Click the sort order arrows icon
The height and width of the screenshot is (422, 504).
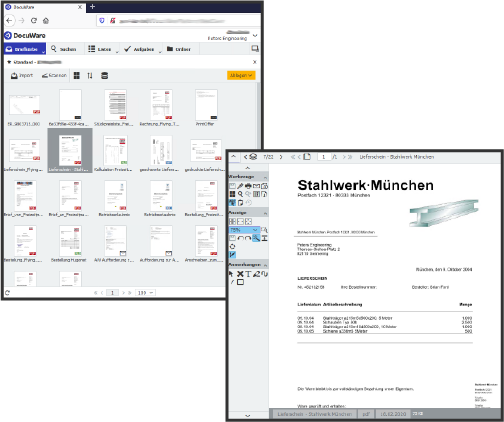pos(90,76)
